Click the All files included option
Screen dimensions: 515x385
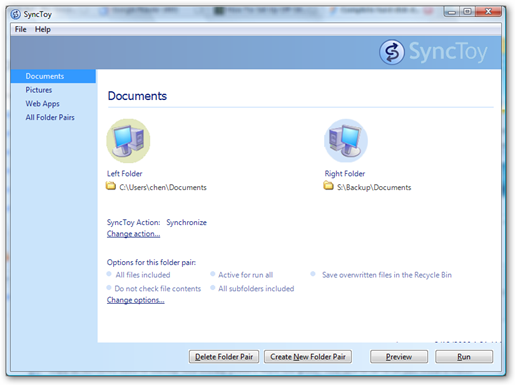coord(143,275)
